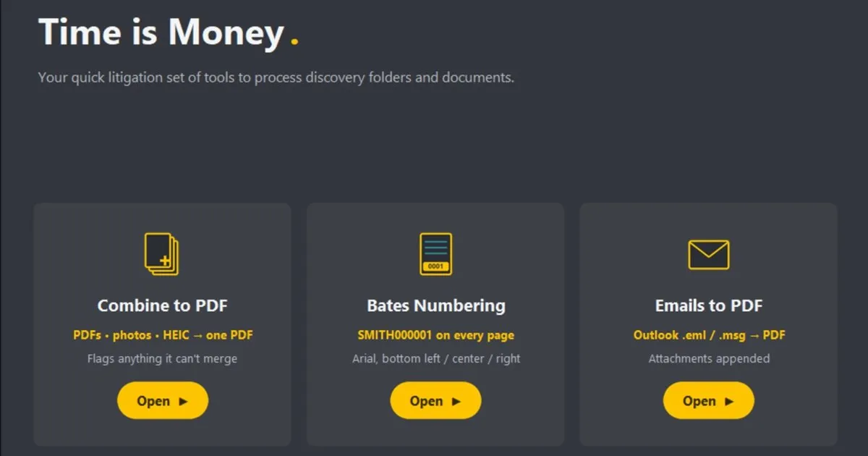
Task: Click the "Arial, bottom left / center / right" note
Action: (436, 358)
